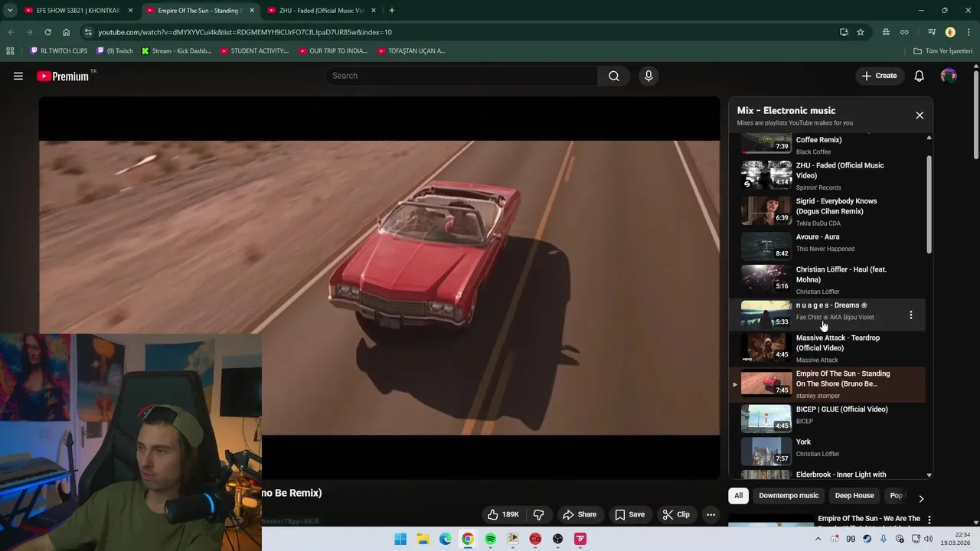Open the Chrome profile avatar

(x=950, y=32)
